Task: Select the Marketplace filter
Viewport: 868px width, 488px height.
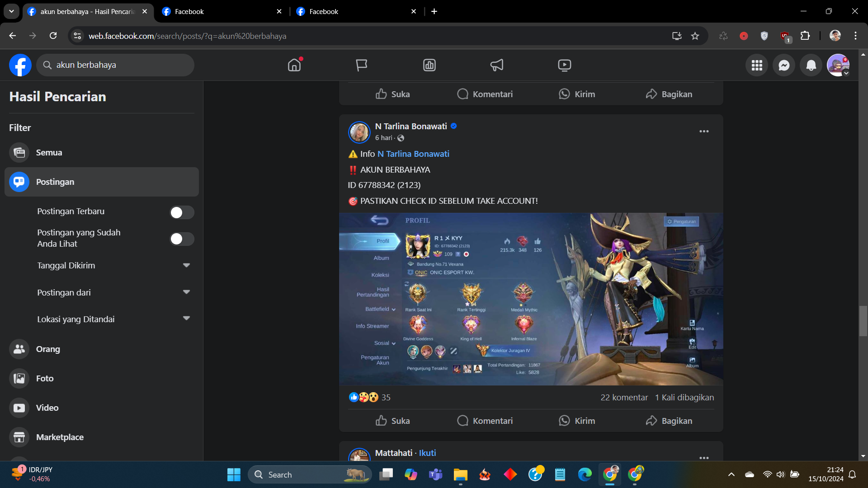Action: click(102, 437)
